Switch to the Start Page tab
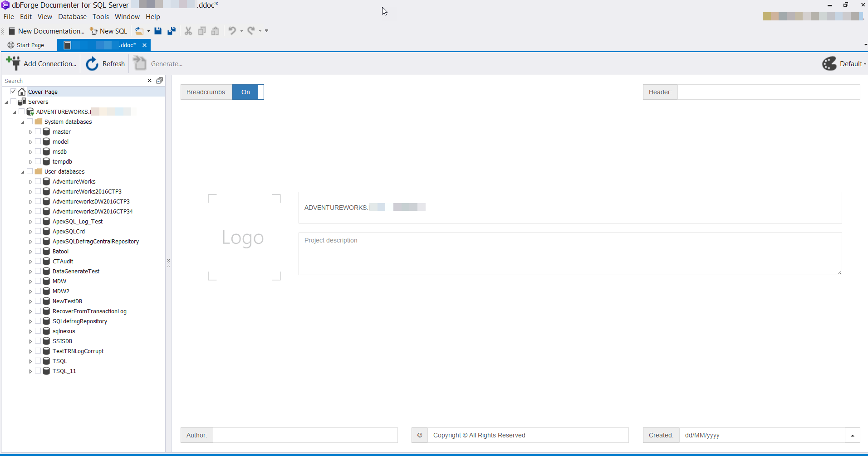This screenshot has width=868, height=456. pos(26,45)
